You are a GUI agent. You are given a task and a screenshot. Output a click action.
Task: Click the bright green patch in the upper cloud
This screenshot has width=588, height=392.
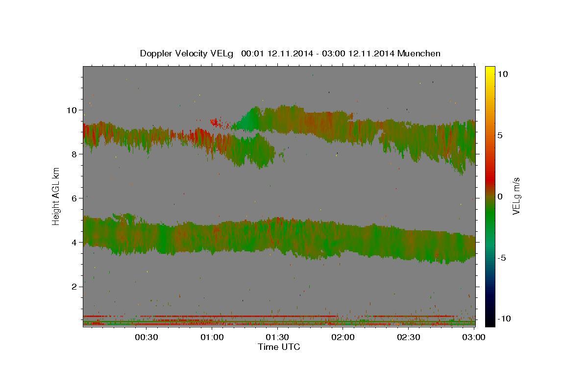click(x=248, y=120)
